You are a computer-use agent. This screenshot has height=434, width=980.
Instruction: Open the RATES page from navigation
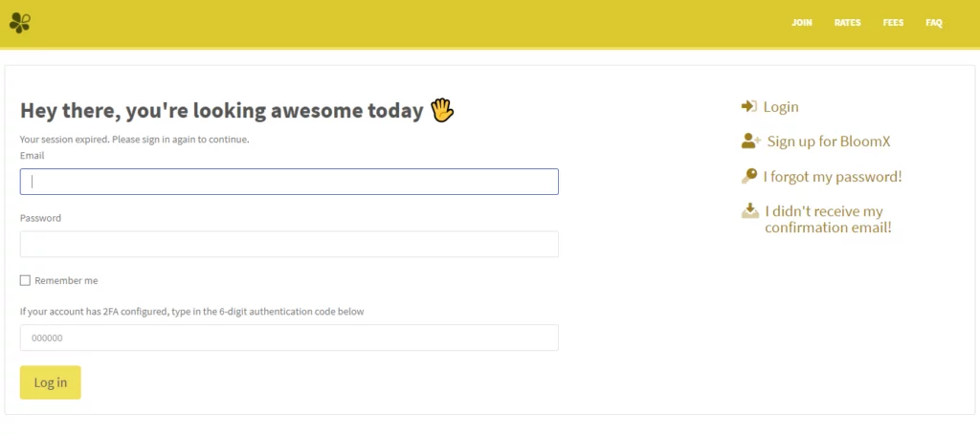848,23
